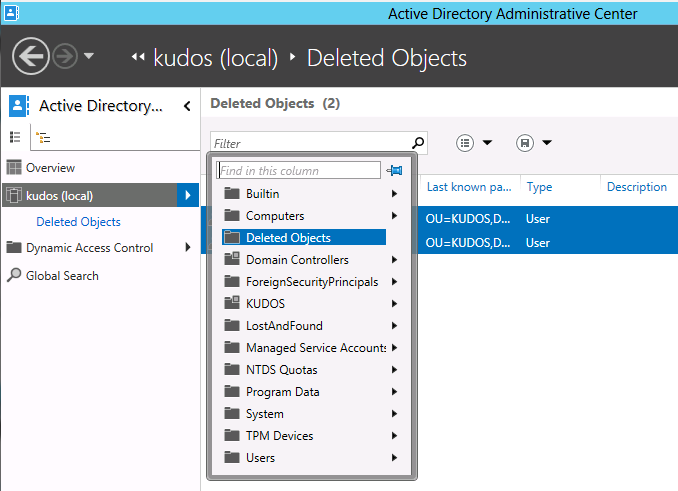The image size is (678, 491).
Task: Click Deleted Objects in breadcrumb
Action: click(x=387, y=58)
